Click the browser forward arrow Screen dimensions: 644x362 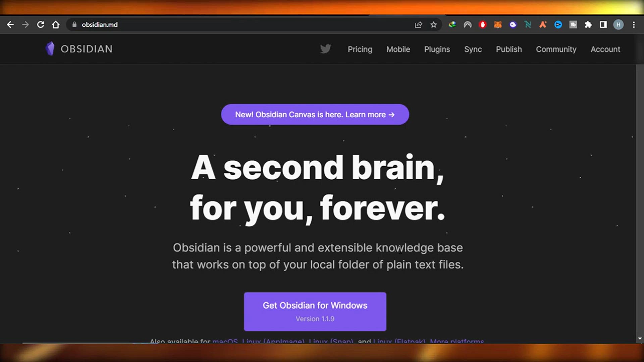25,24
